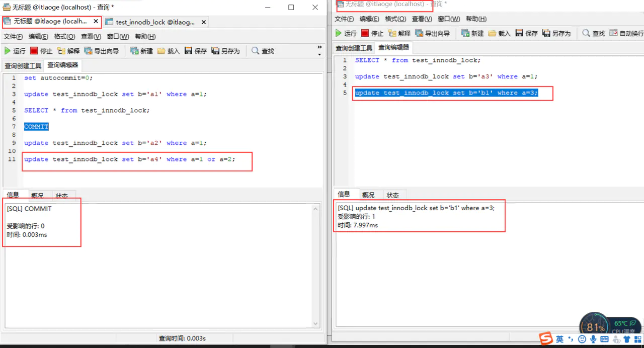
Task: Launch the Export Wizard (导出向导) in left window
Action: pos(102,51)
